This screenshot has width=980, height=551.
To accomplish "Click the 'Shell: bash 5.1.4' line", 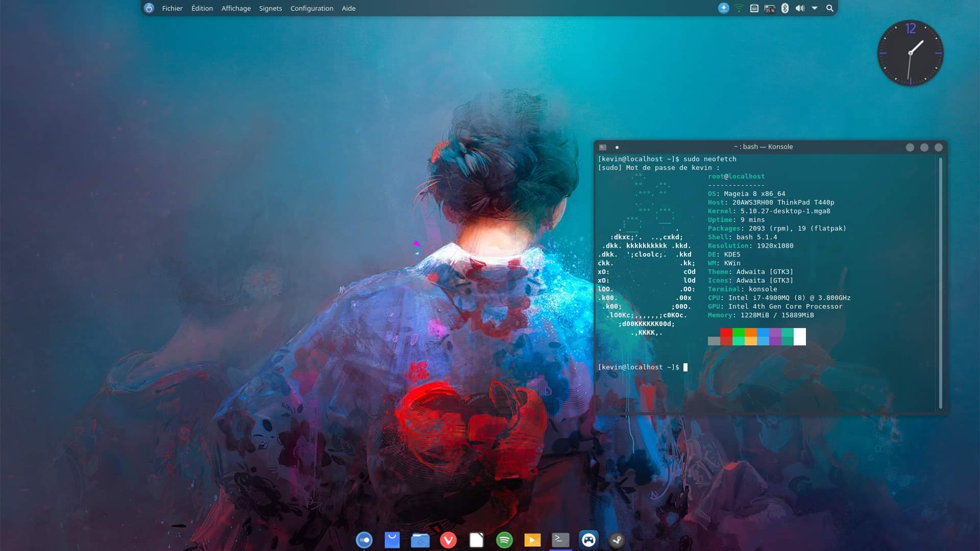I will (742, 237).
